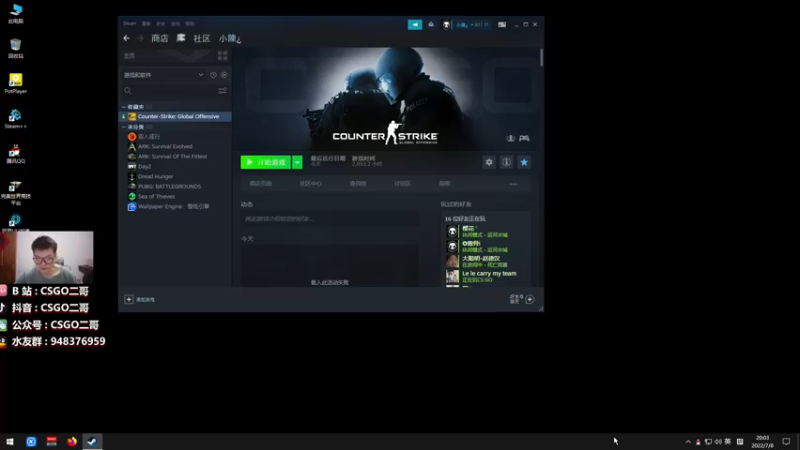
Task: Open the 商店 (Store) tab
Action: [160, 38]
